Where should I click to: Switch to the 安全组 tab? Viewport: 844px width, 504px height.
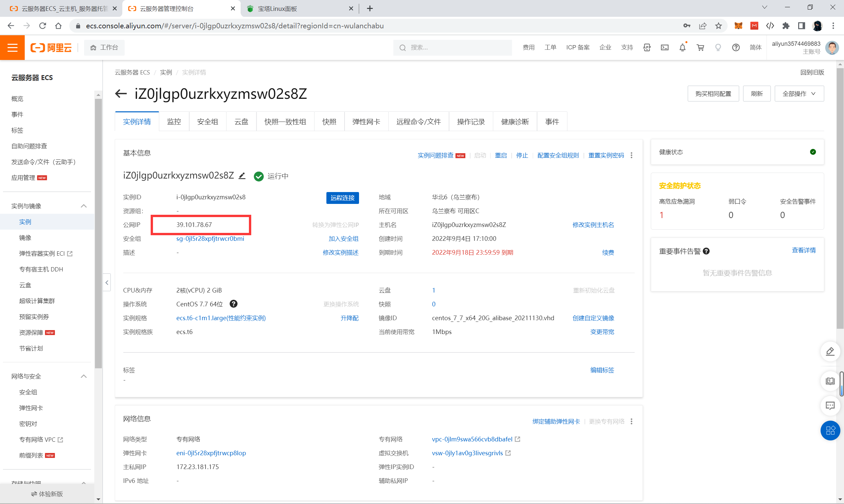[x=207, y=122]
